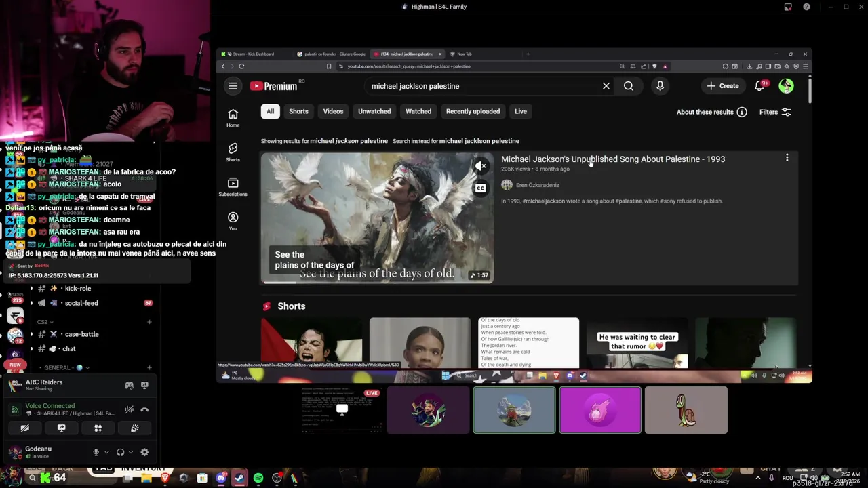The width and height of the screenshot is (868, 488).
Task: Switch to the Stream - Kick Dashboard tab
Action: pyautogui.click(x=254, y=54)
